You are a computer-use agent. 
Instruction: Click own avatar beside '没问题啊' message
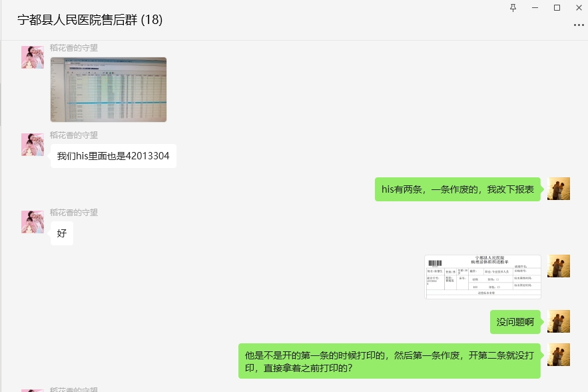(559, 321)
